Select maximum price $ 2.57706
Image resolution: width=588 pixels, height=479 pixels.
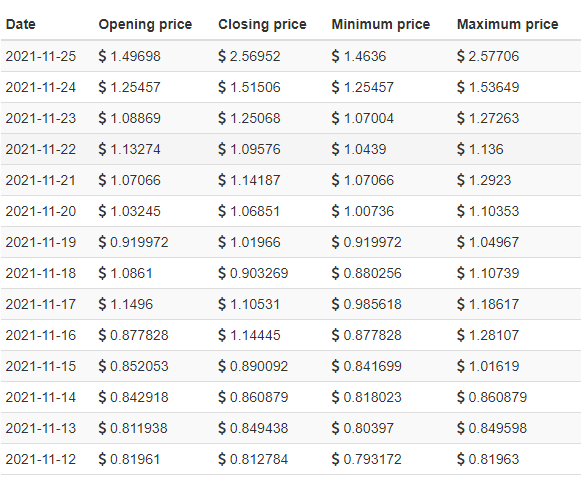(x=488, y=56)
